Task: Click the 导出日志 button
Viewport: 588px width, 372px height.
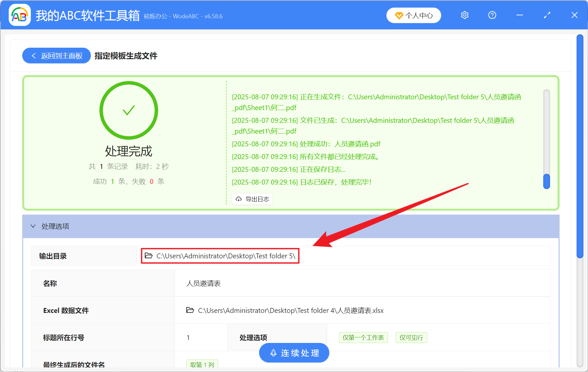Action: point(252,199)
